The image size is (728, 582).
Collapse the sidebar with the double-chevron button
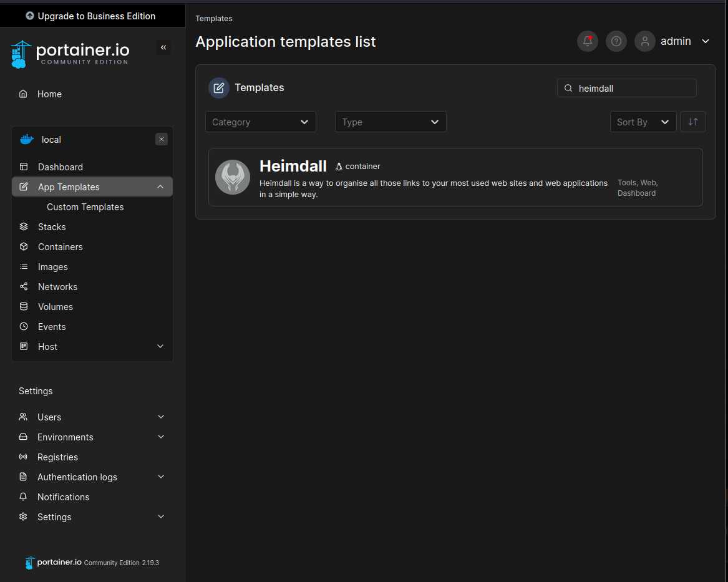(163, 47)
